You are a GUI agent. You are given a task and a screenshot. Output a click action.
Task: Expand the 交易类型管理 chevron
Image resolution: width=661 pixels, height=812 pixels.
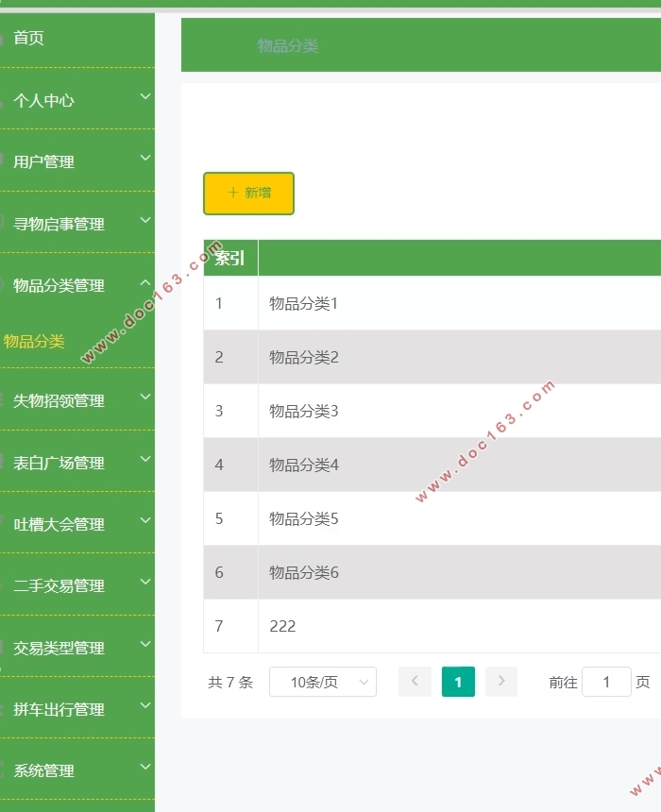[145, 644]
